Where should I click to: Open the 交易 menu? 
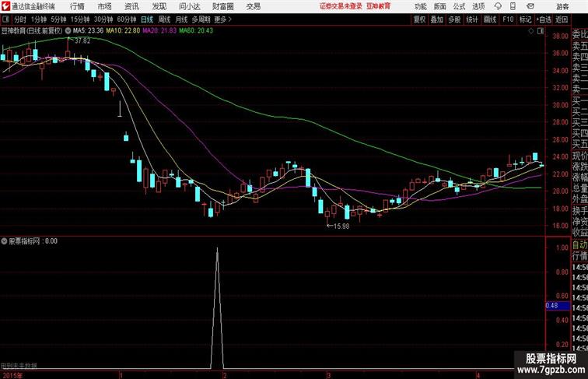tap(253, 6)
